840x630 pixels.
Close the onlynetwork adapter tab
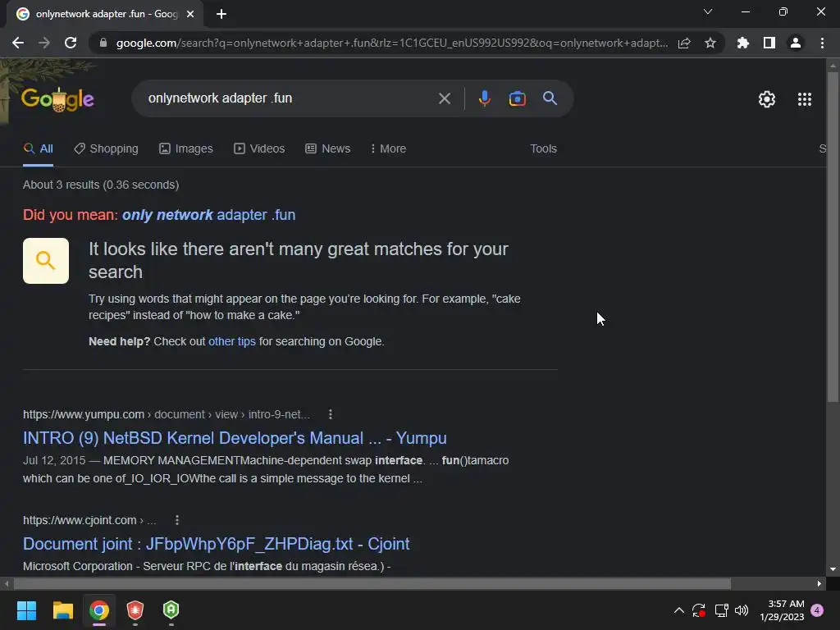190,14
